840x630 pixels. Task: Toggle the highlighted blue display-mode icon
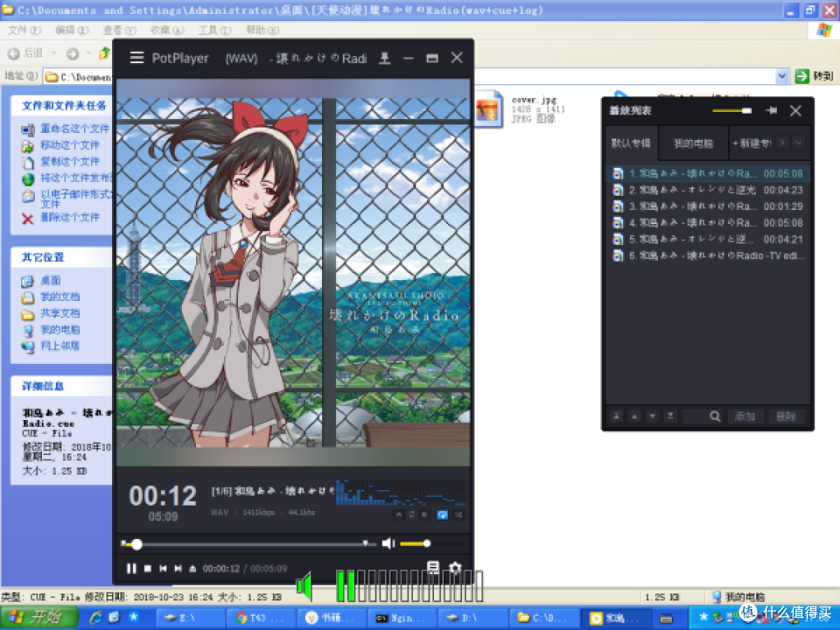coord(442,515)
